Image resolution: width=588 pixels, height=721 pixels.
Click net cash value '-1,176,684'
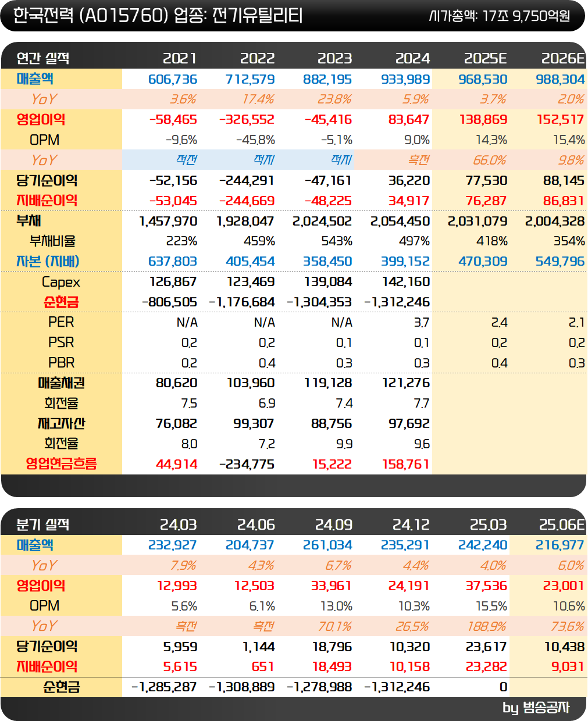(x=241, y=302)
